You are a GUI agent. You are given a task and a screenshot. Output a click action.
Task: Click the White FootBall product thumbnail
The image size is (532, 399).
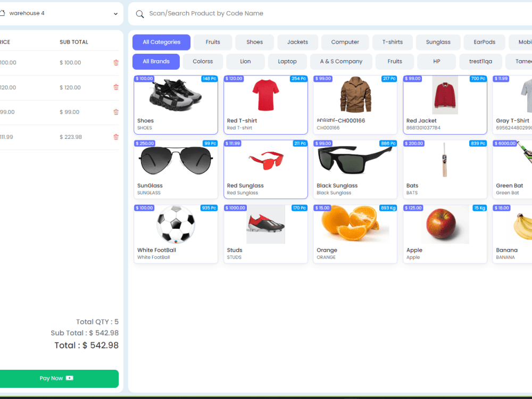coord(176,223)
